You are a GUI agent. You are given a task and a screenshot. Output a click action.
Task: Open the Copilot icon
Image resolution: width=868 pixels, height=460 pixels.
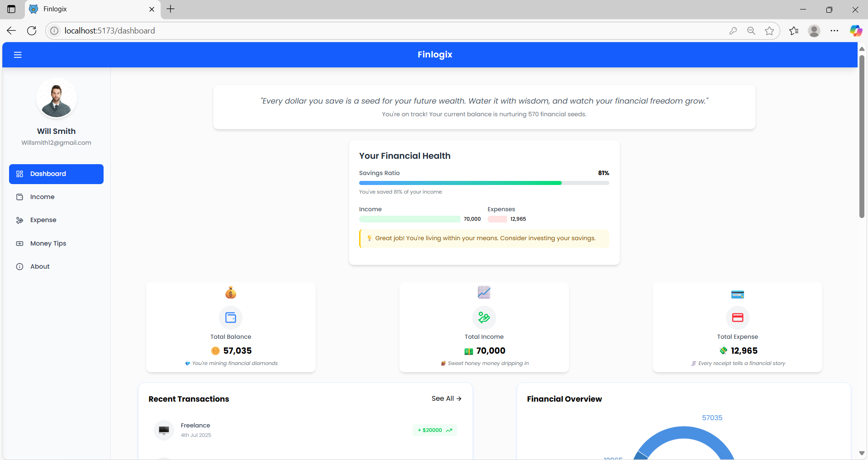[x=856, y=31]
